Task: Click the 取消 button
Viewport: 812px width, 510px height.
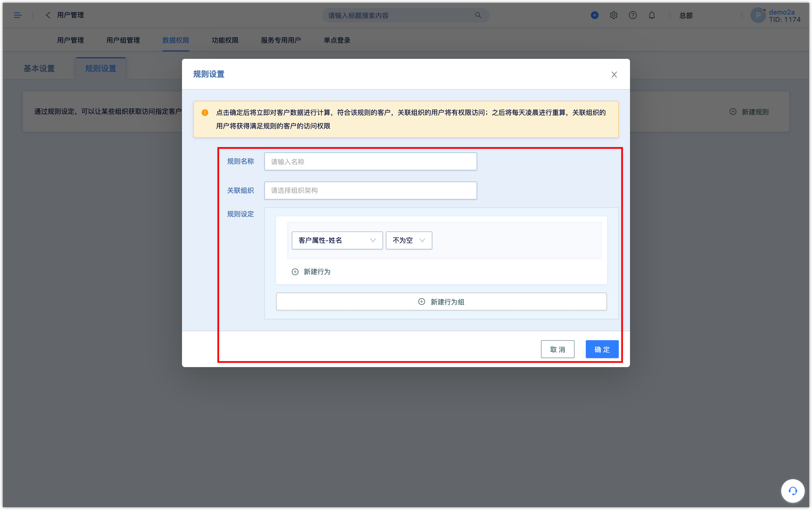Action: click(557, 349)
